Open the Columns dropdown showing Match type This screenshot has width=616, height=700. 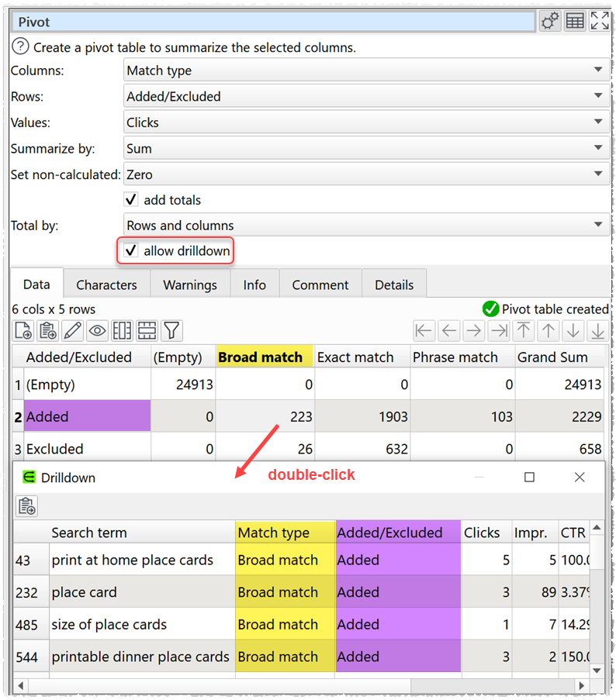point(366,71)
